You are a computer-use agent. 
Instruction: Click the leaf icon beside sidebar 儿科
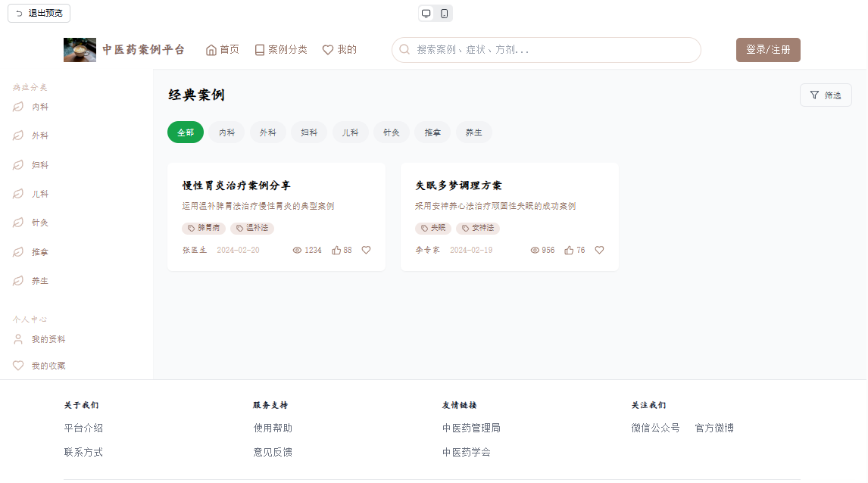(x=18, y=194)
